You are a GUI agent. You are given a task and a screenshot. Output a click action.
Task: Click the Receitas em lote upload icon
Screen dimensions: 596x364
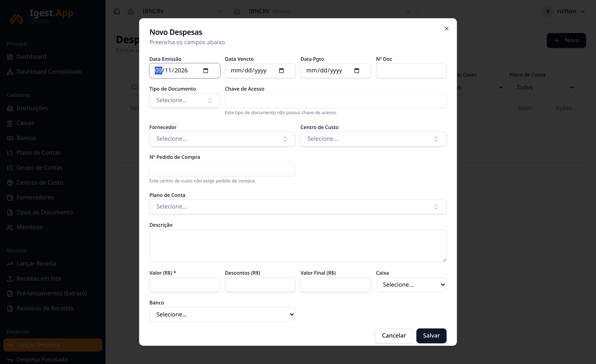coord(10,279)
